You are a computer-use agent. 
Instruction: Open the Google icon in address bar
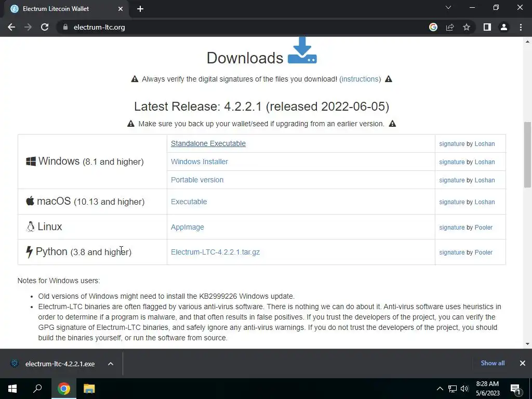pos(433,27)
